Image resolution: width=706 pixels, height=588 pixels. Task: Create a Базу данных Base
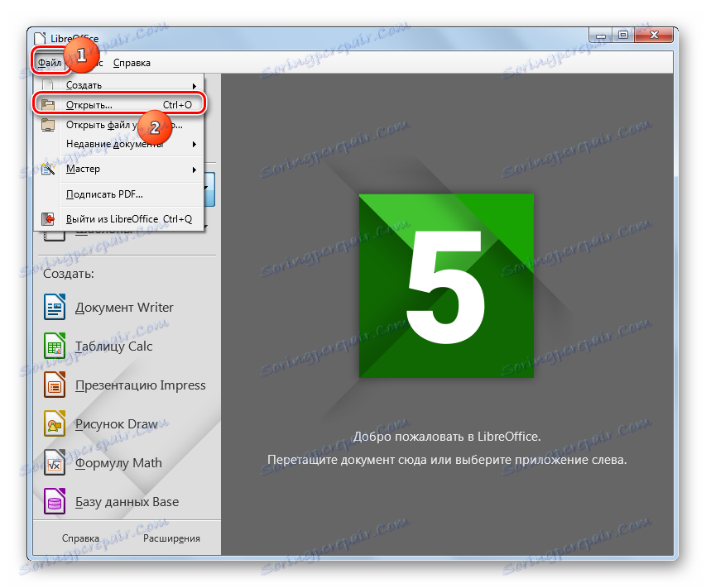127,502
